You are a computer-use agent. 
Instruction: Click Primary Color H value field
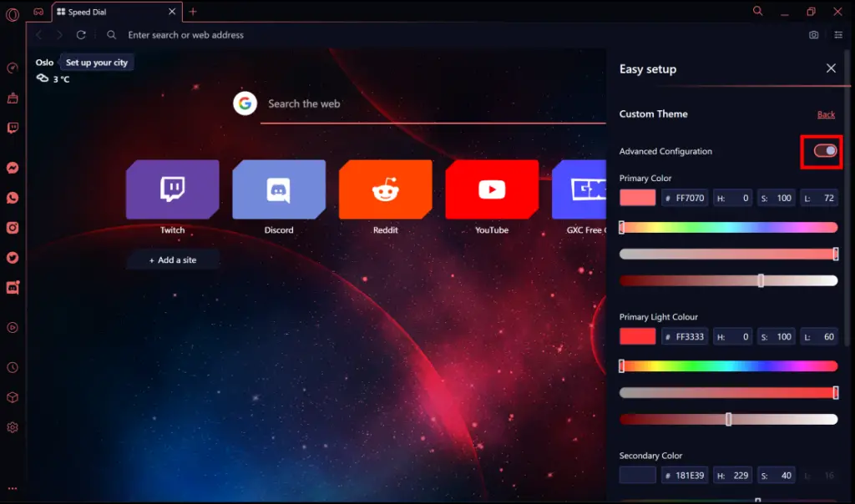(733, 198)
